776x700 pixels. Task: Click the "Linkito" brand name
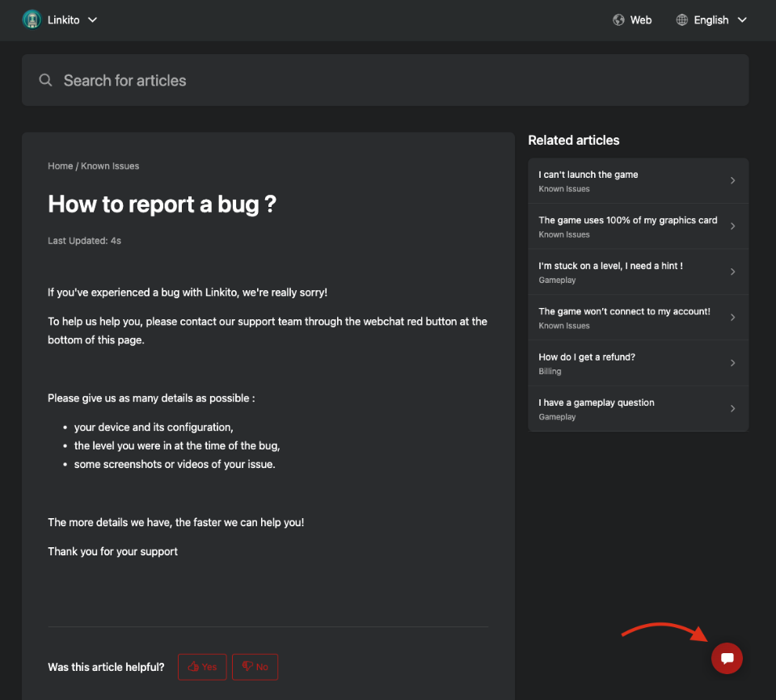(x=63, y=19)
